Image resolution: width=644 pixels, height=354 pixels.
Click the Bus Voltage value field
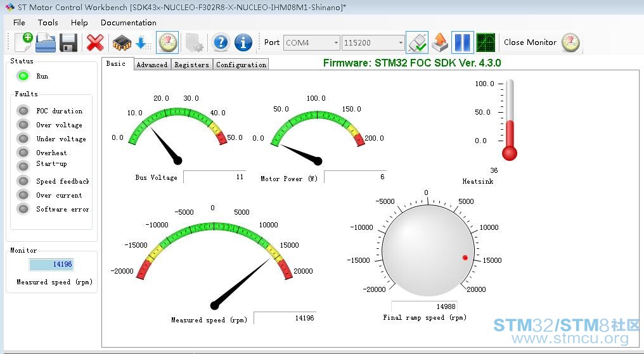coord(214,177)
